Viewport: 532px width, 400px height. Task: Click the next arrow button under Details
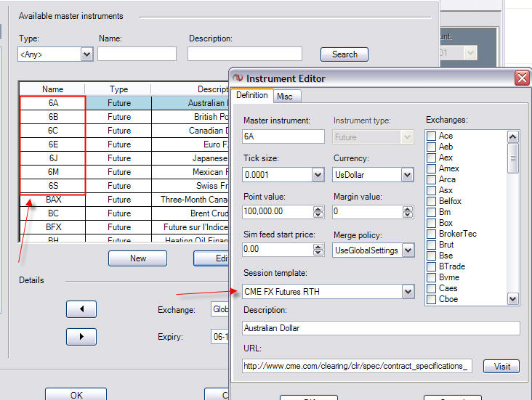[x=81, y=337]
